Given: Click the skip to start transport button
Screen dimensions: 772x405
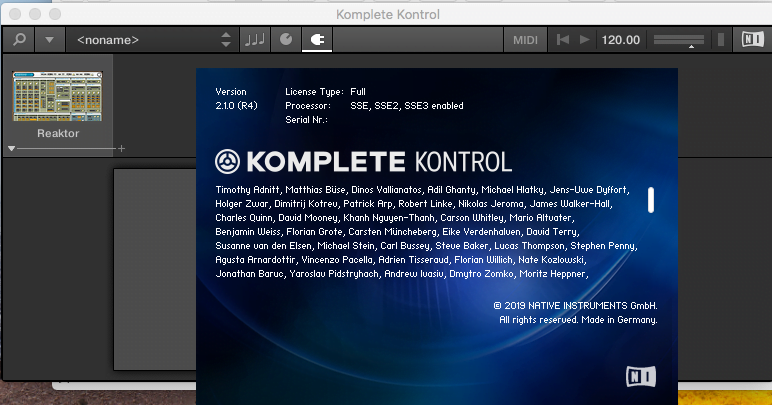Looking at the screenshot, I should coord(562,39).
